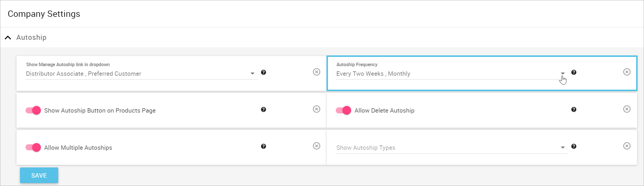Disable Allow Multiple Autoships

coord(33,147)
